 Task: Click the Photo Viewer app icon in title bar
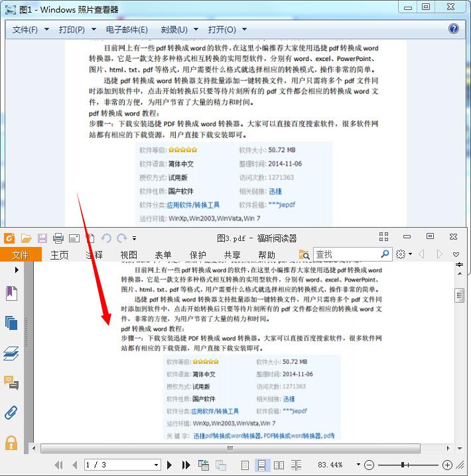tap(11, 10)
